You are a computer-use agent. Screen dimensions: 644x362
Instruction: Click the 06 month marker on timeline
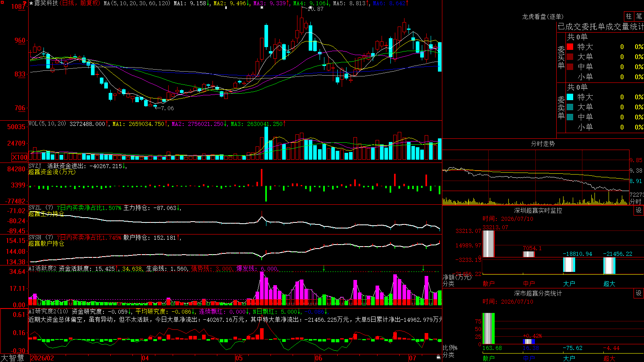319,358
